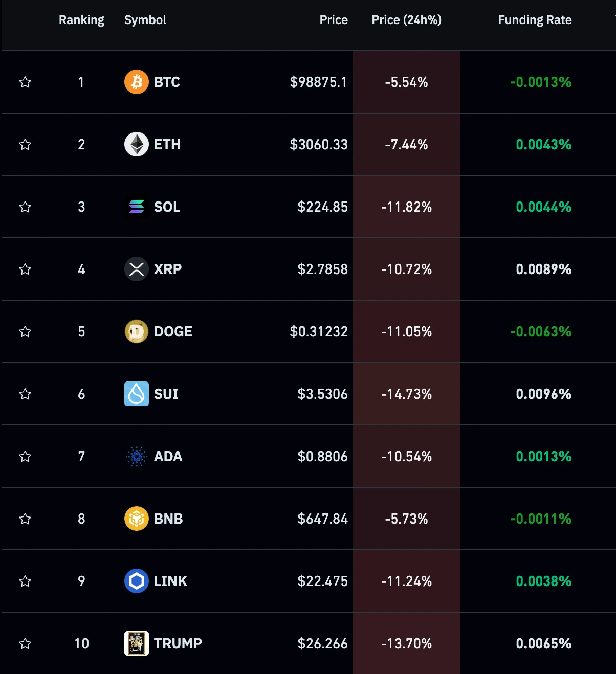The image size is (616, 674).
Task: Click the Bitcoin BTC coin icon
Action: 137,82
